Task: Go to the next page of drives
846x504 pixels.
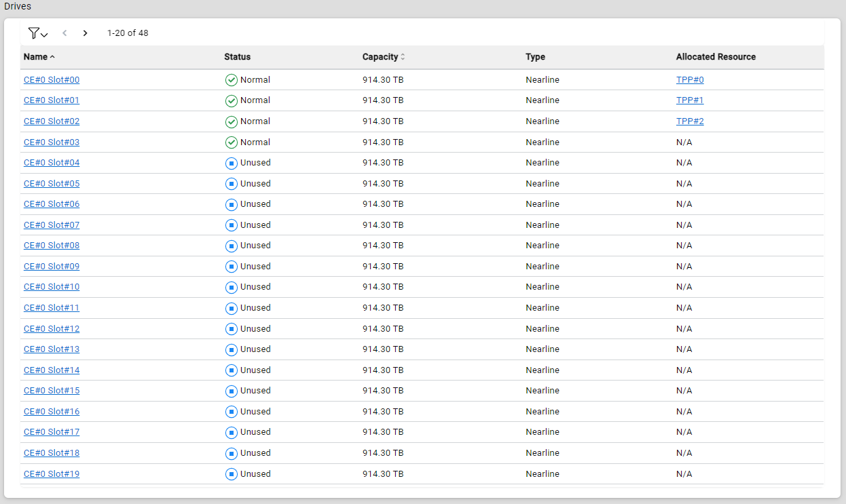Action: tap(85, 33)
